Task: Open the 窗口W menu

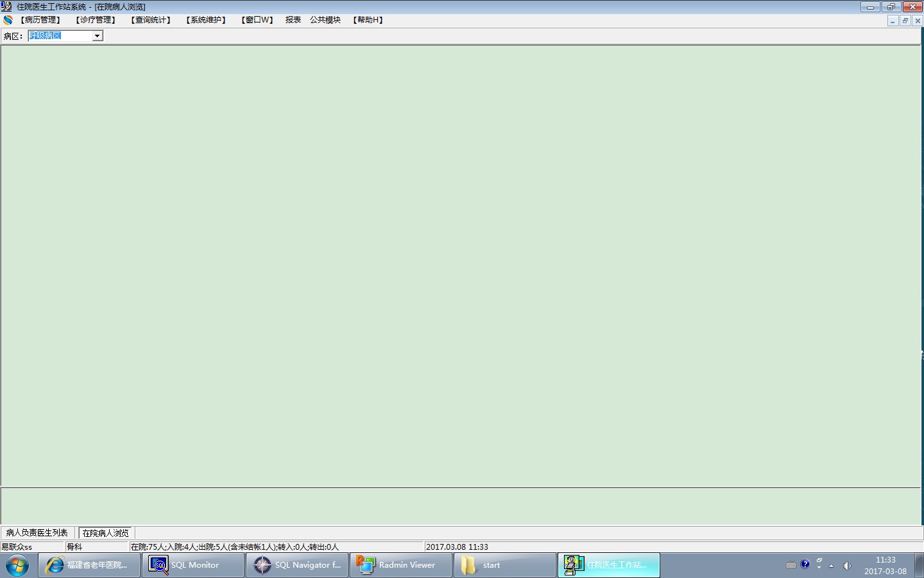Action: 257,20
